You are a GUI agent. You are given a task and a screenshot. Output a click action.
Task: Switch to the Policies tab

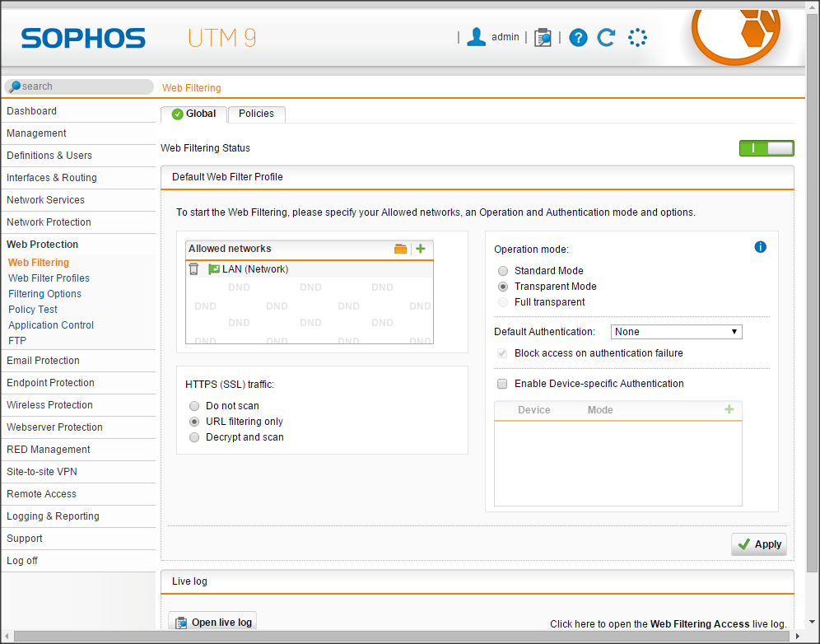256,114
